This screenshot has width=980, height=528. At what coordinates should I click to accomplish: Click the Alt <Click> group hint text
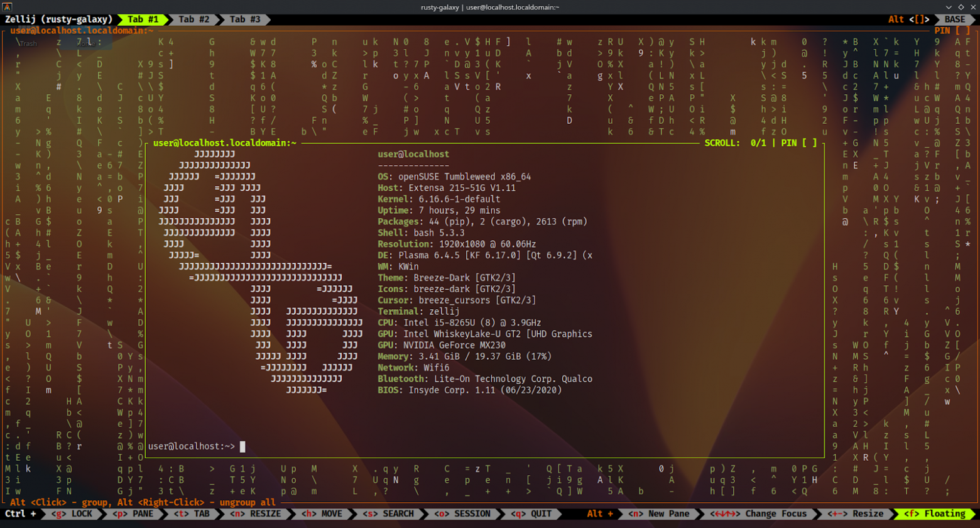(x=143, y=503)
